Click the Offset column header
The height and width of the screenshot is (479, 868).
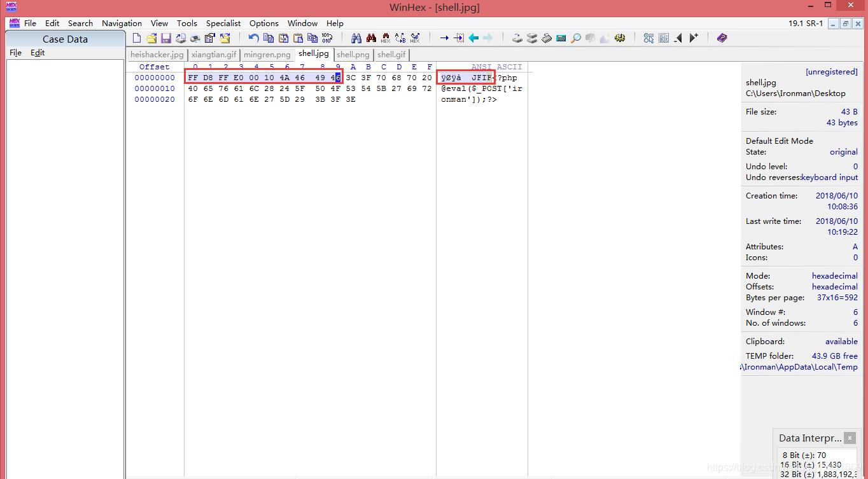tap(155, 67)
